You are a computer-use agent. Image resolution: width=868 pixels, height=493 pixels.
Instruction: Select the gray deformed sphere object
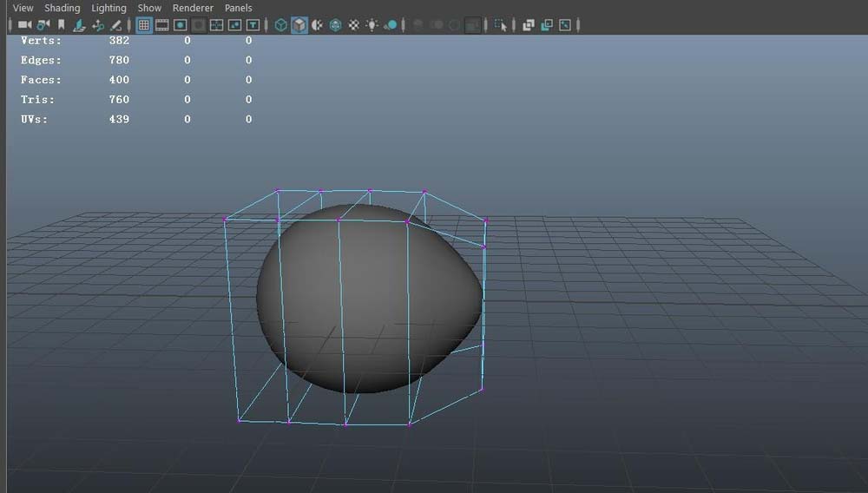pos(369,299)
